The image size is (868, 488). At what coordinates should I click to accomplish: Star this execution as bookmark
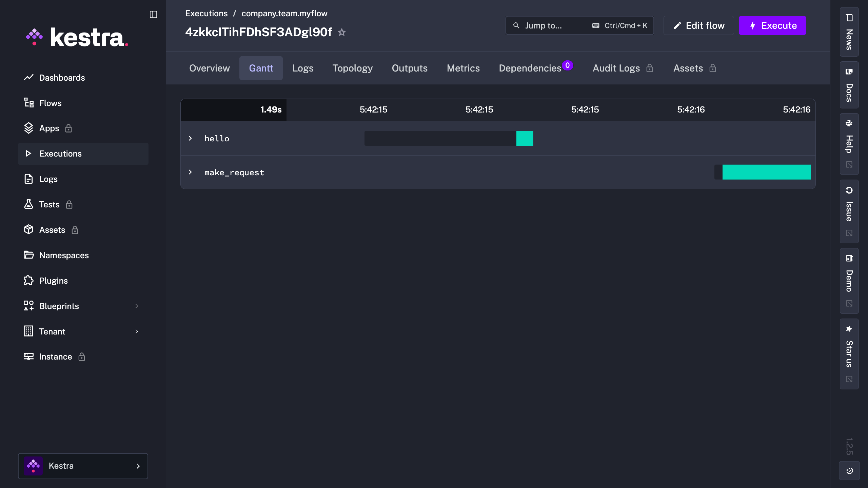342,32
